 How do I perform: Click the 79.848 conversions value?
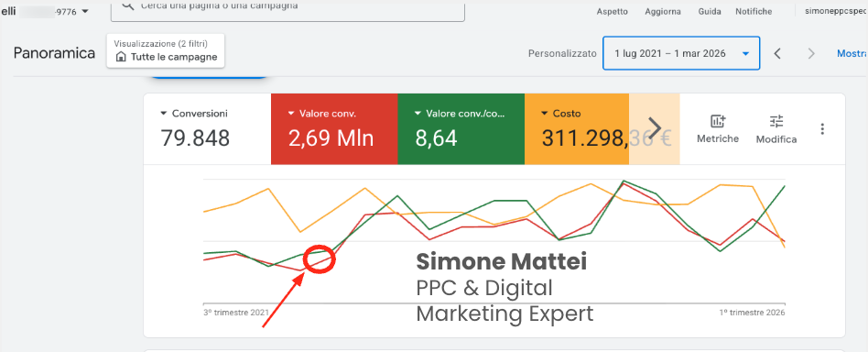tap(195, 138)
